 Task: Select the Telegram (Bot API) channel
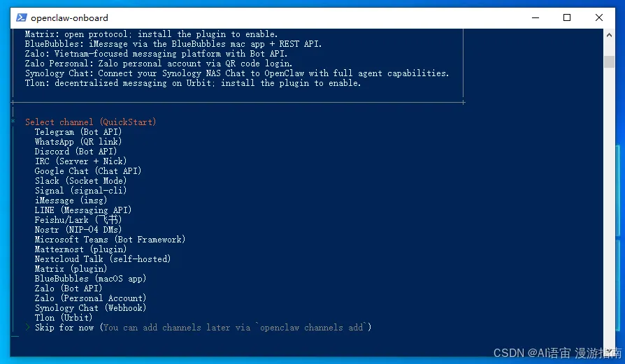[x=78, y=132]
